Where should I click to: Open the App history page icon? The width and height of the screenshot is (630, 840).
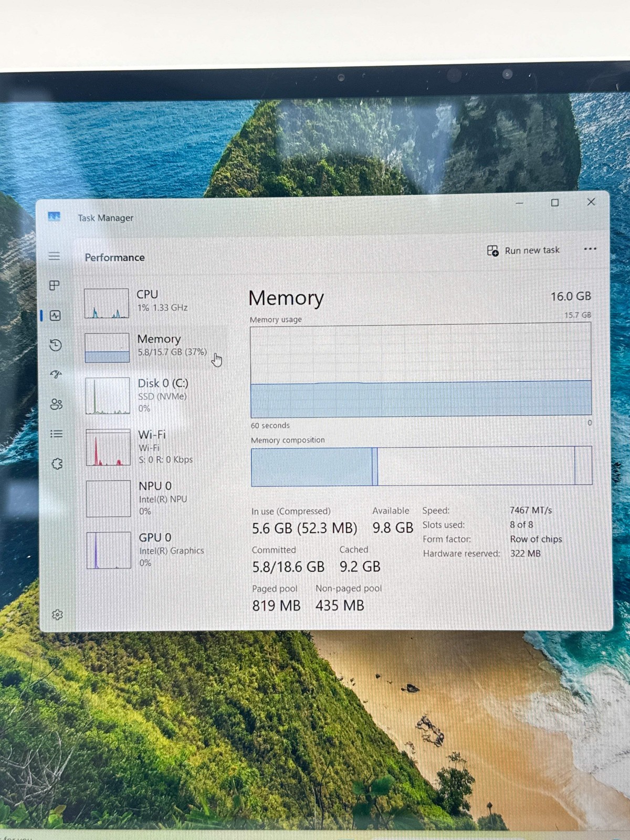[56, 345]
